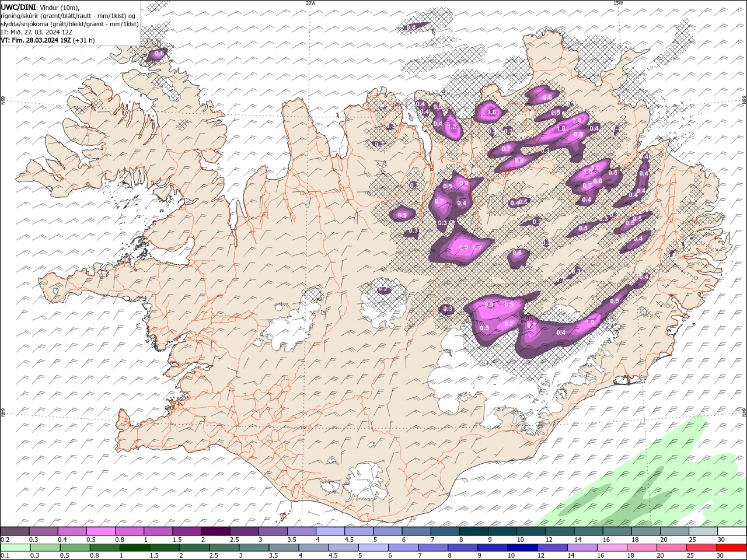This screenshot has height=560, width=747.
Task: Click the 'VT: Fim. 28.03.2024 19Z (+31 h)' line
Action: click(x=48, y=40)
